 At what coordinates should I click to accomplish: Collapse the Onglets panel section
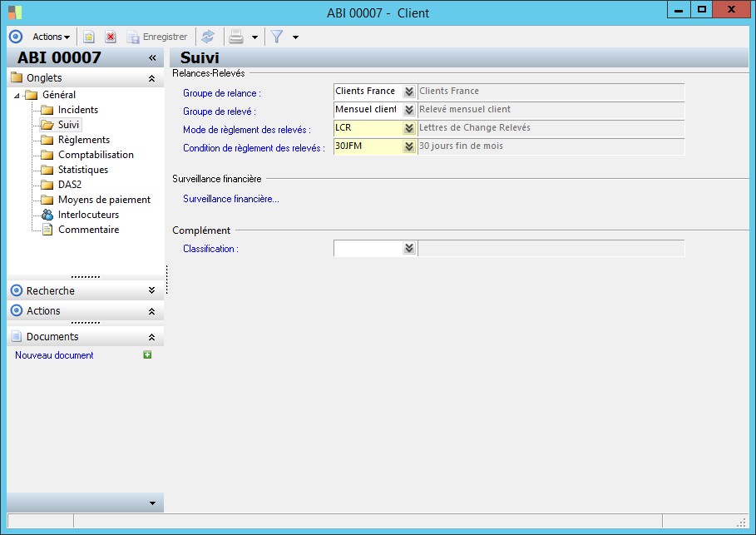click(x=151, y=78)
